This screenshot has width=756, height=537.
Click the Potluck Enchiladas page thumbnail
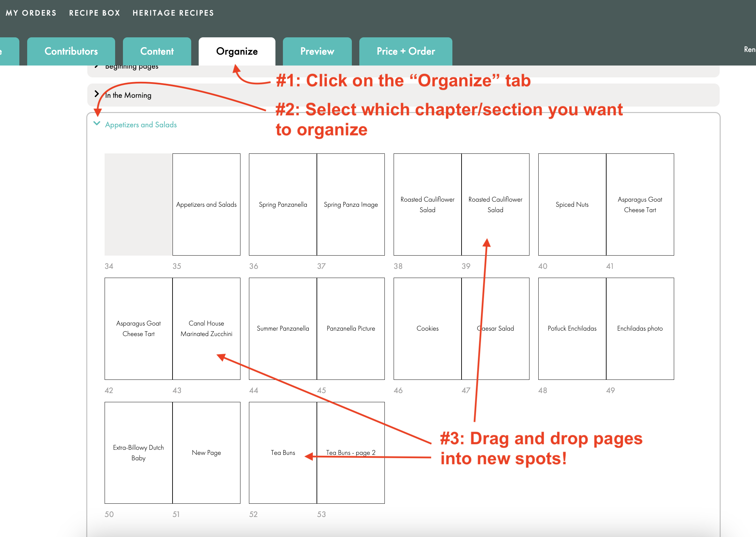click(572, 328)
